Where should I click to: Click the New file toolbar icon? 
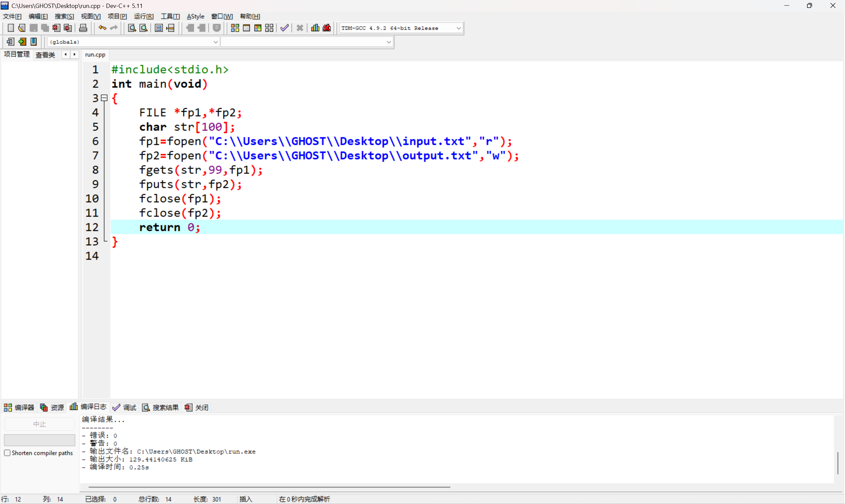11,28
